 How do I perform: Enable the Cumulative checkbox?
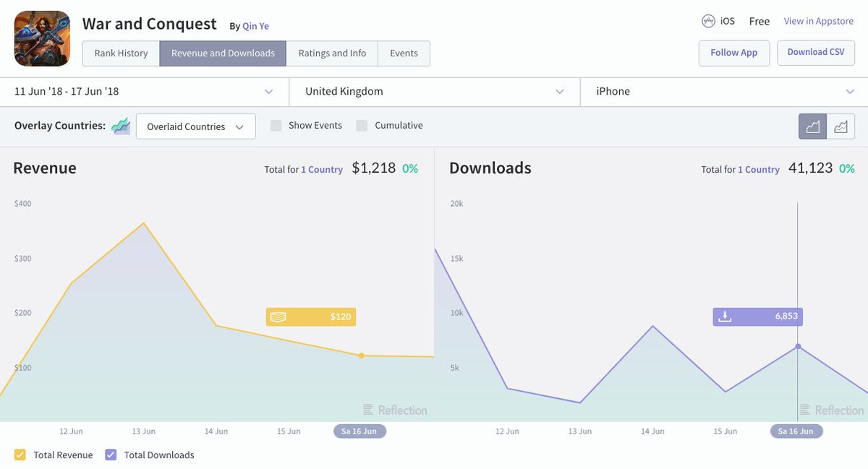(362, 126)
